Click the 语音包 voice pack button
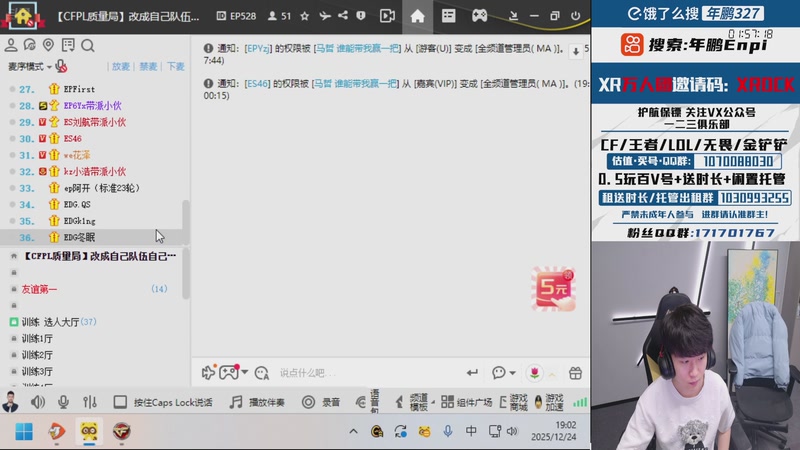The width and height of the screenshot is (800, 450). click(368, 402)
